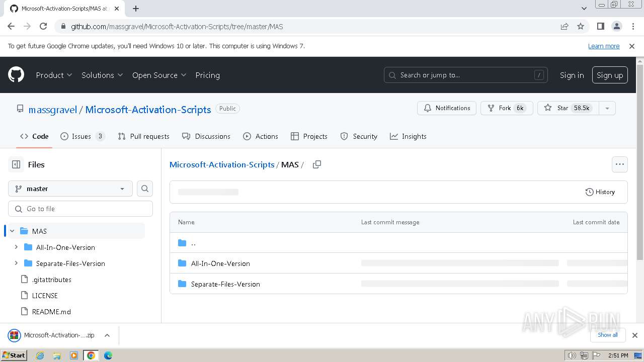Fork the repository

507,108
